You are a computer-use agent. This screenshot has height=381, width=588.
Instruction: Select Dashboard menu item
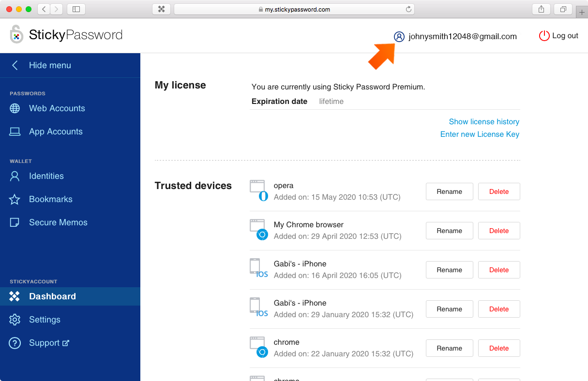(x=70, y=296)
